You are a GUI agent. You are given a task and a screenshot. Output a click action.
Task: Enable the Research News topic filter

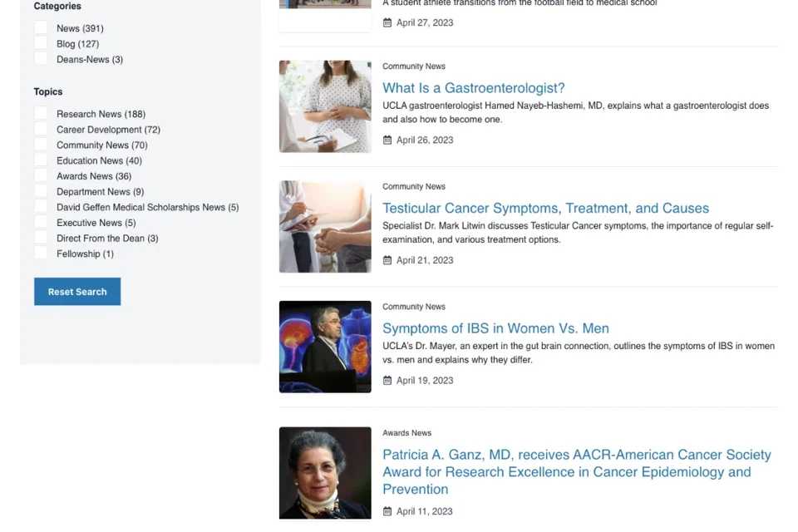click(41, 113)
